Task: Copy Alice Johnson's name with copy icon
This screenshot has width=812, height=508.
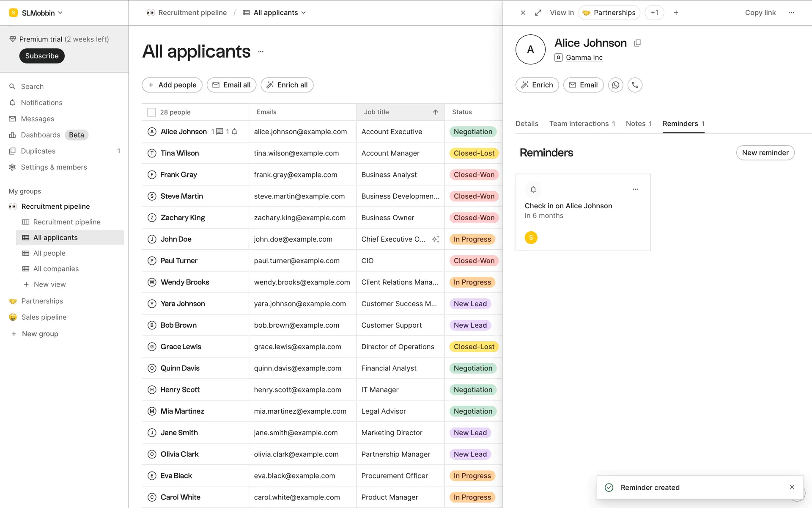Action: 637,43
